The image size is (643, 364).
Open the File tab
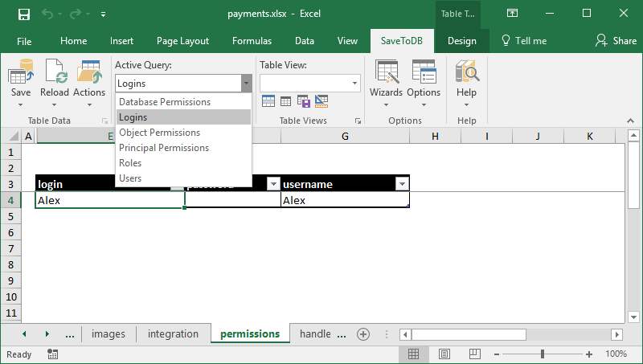click(24, 41)
